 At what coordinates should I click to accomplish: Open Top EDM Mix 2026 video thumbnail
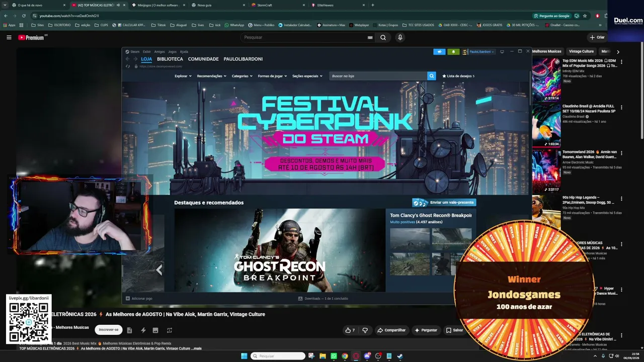coord(546,80)
